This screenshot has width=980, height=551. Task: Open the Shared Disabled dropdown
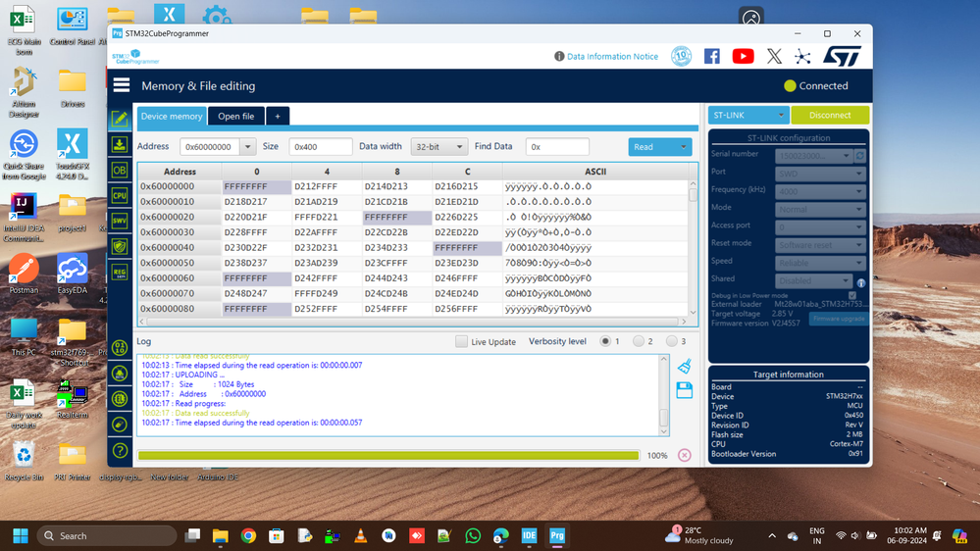click(x=813, y=280)
